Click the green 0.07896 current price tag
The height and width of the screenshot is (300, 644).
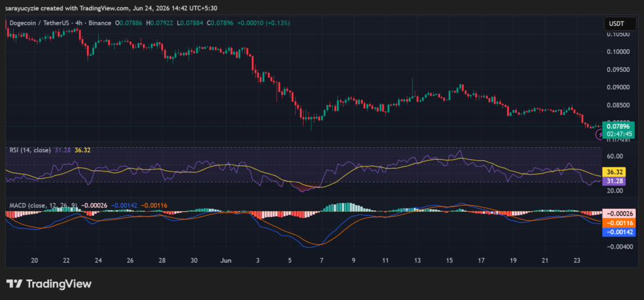point(619,127)
